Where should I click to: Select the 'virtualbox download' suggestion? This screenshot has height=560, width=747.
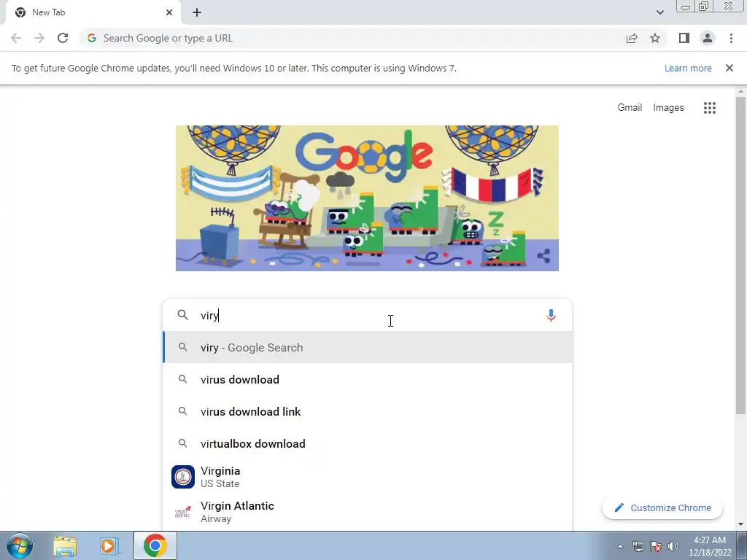click(x=368, y=443)
